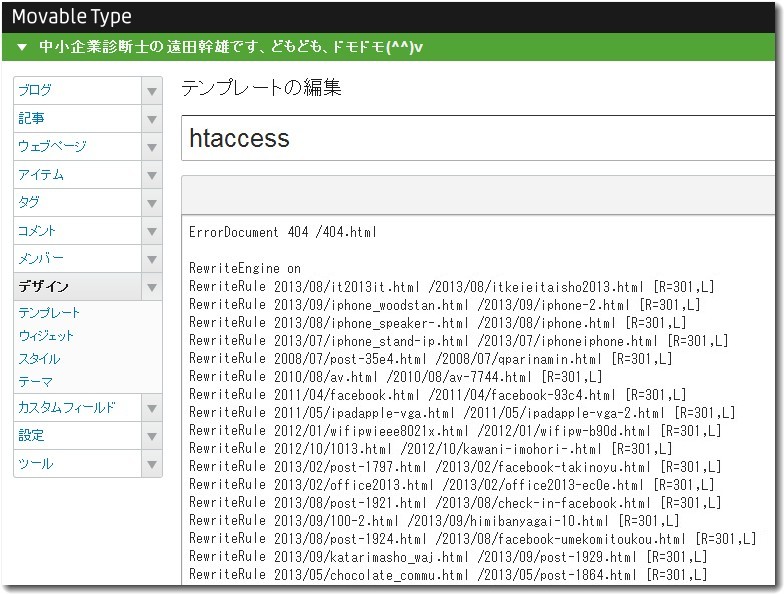Expand the ウェブページ menu arrow
The height and width of the screenshot is (594, 784).
pyautogui.click(x=152, y=147)
